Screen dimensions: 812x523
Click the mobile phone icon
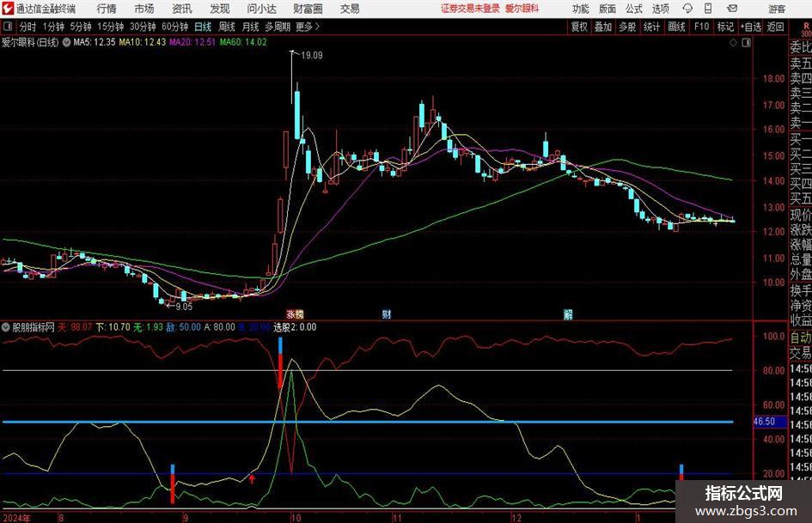click(708, 9)
